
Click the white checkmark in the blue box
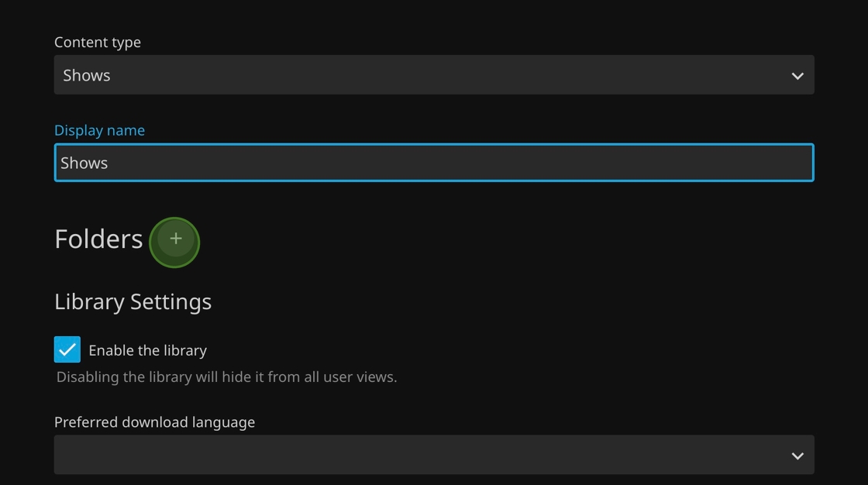tap(67, 350)
